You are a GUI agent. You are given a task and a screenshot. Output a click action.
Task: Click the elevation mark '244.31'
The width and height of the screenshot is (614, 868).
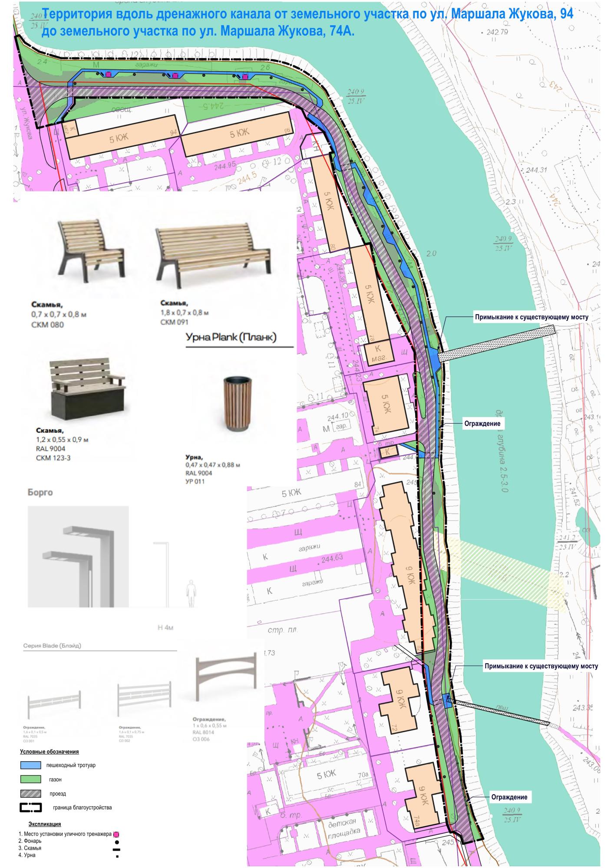point(536,170)
